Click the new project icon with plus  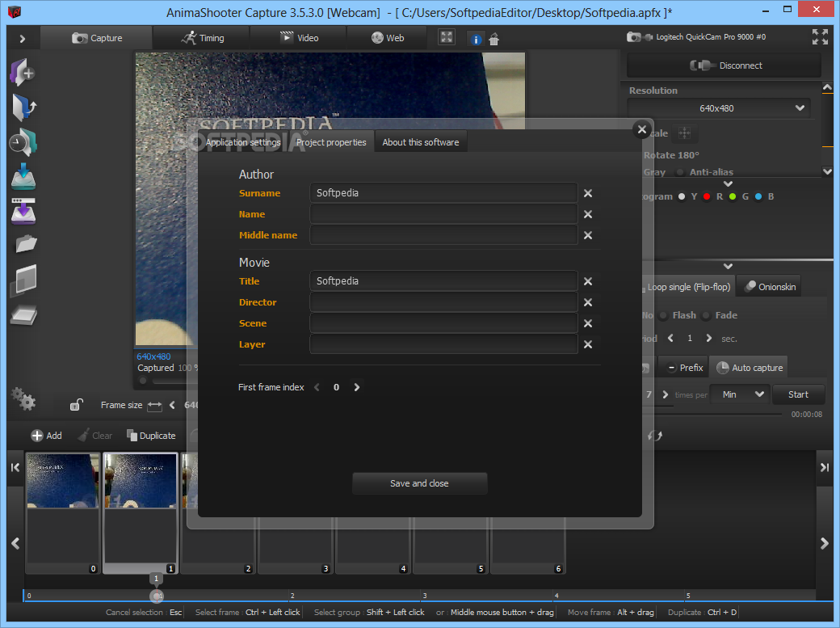coord(23,73)
